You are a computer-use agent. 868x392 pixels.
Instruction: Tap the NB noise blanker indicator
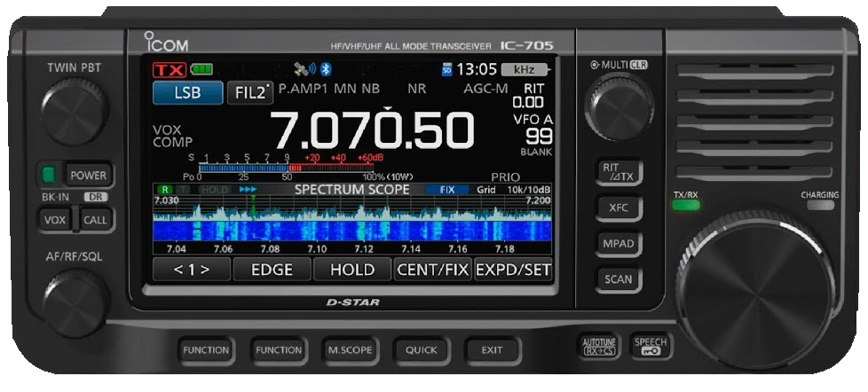click(370, 89)
